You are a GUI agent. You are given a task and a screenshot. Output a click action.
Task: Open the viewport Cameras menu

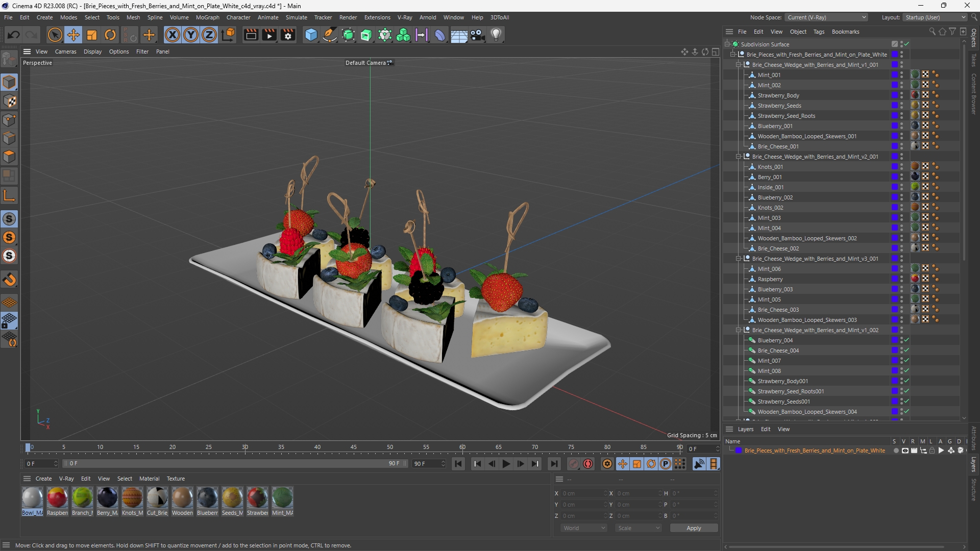[66, 52]
